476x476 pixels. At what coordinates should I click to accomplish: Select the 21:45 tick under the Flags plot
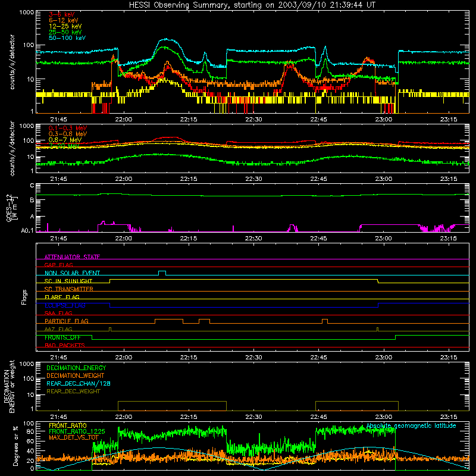(x=58, y=358)
